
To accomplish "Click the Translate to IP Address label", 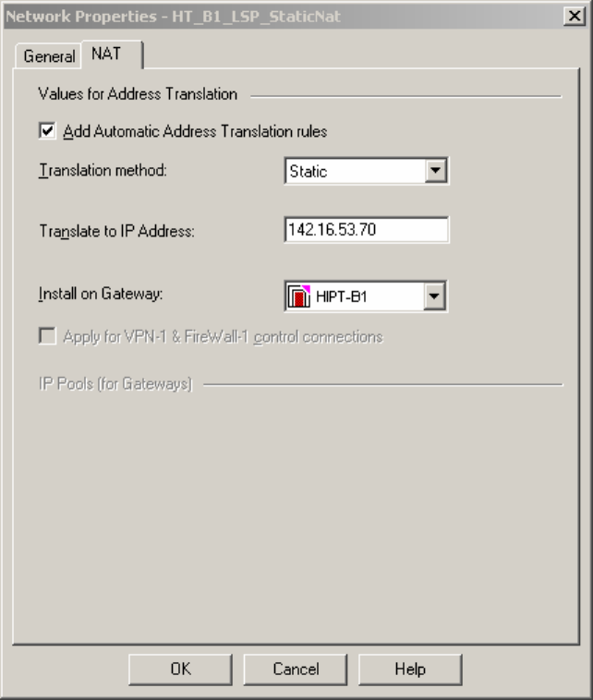I will tap(115, 232).
